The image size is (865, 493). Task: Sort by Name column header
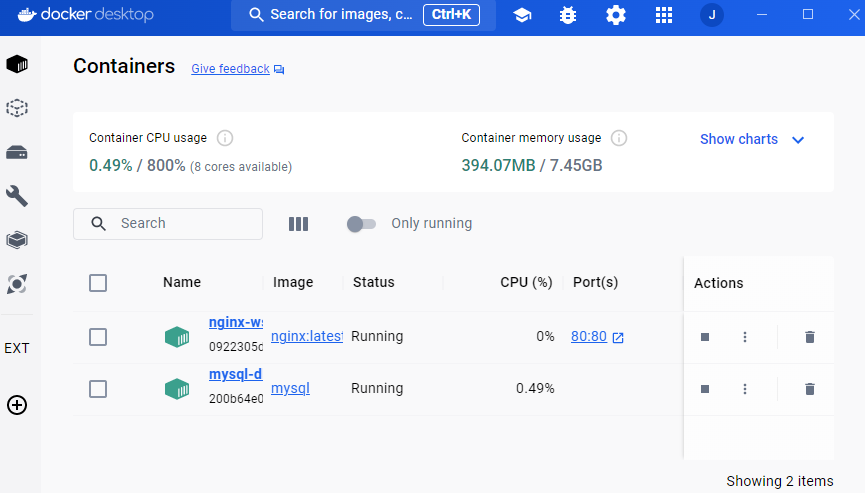tap(182, 282)
